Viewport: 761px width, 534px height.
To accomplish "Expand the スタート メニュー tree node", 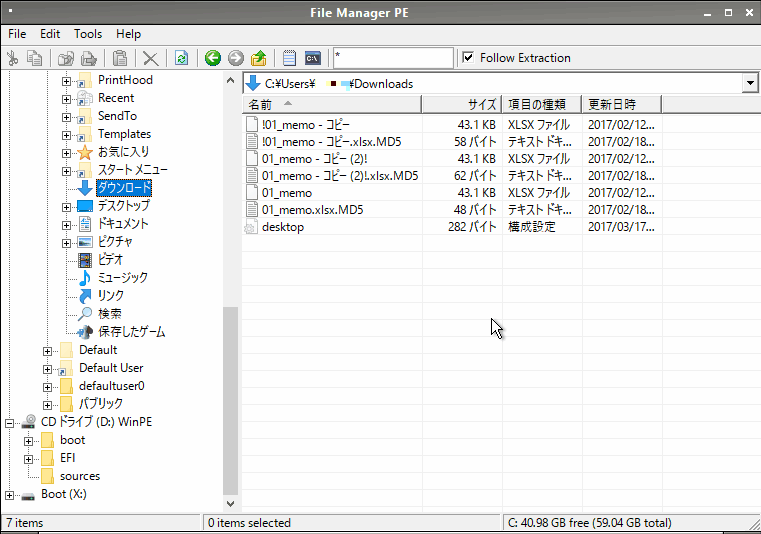I will click(x=66, y=171).
